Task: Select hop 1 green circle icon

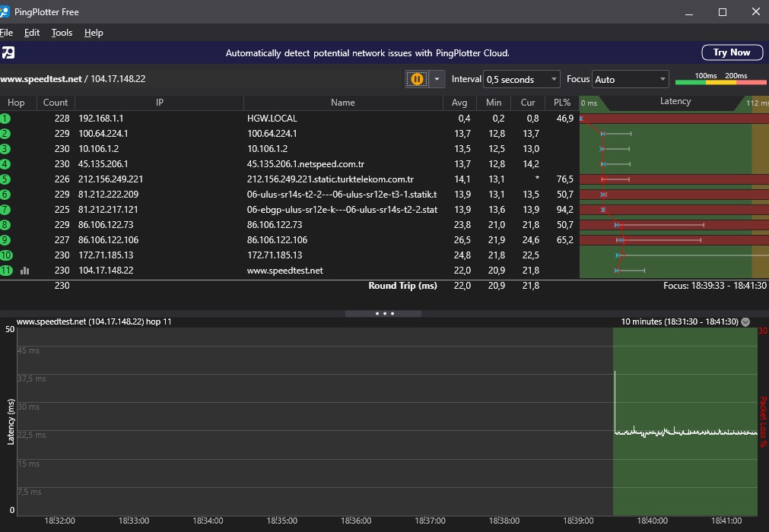Action: tap(5, 119)
